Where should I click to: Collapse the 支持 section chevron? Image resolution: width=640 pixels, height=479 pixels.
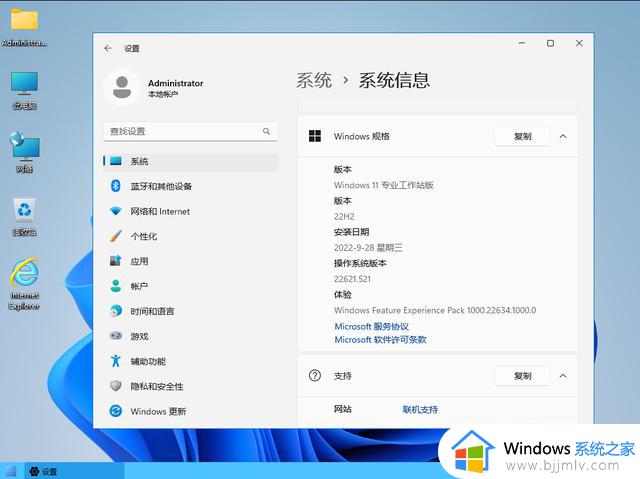coord(563,375)
